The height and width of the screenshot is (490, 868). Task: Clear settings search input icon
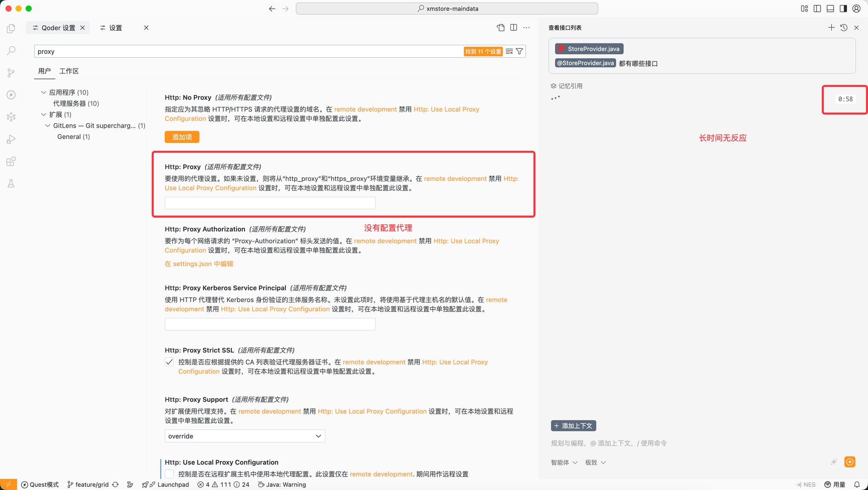(509, 52)
